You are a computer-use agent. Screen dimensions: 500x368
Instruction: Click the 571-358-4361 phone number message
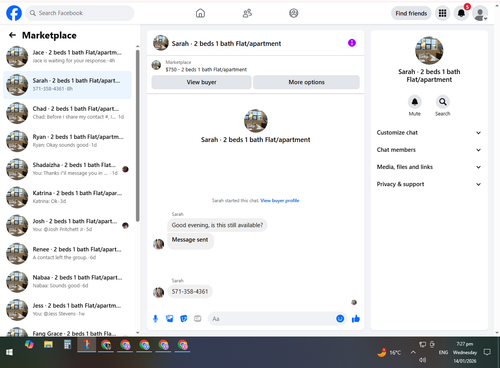tap(190, 292)
